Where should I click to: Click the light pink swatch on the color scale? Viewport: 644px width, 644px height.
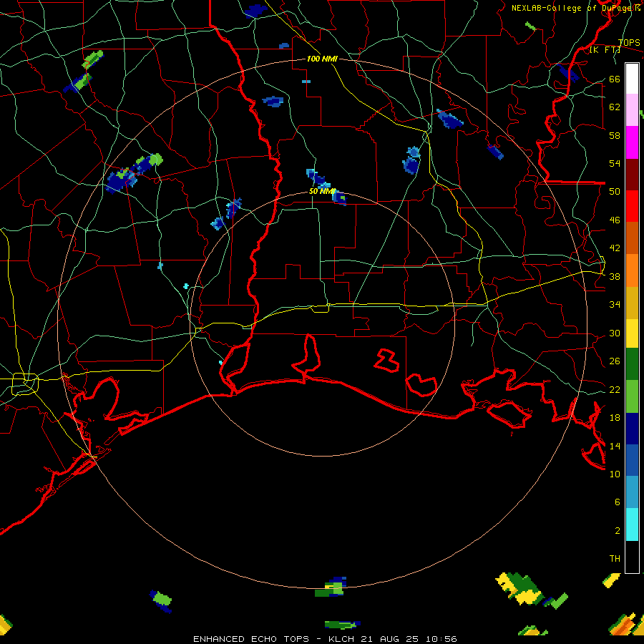click(x=632, y=110)
